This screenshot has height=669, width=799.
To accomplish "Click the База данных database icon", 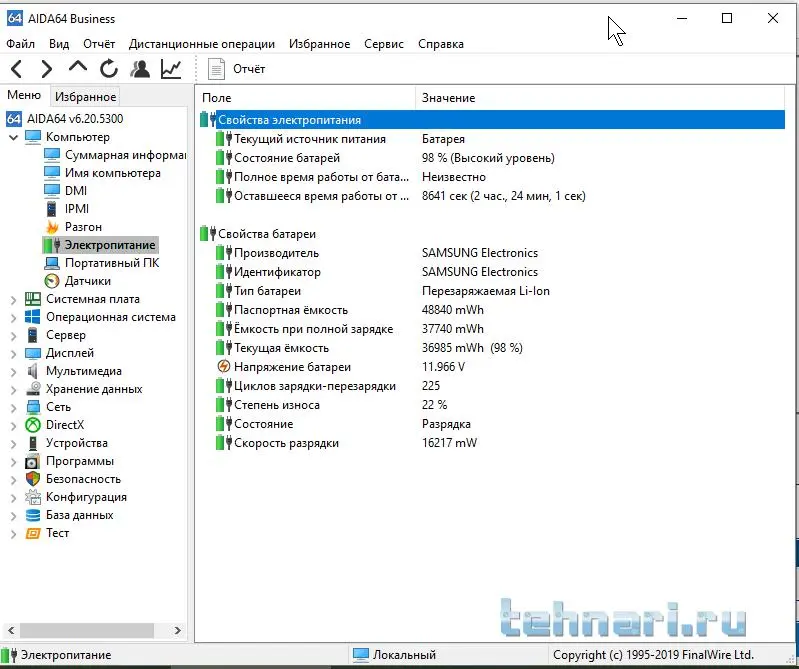I will [33, 515].
